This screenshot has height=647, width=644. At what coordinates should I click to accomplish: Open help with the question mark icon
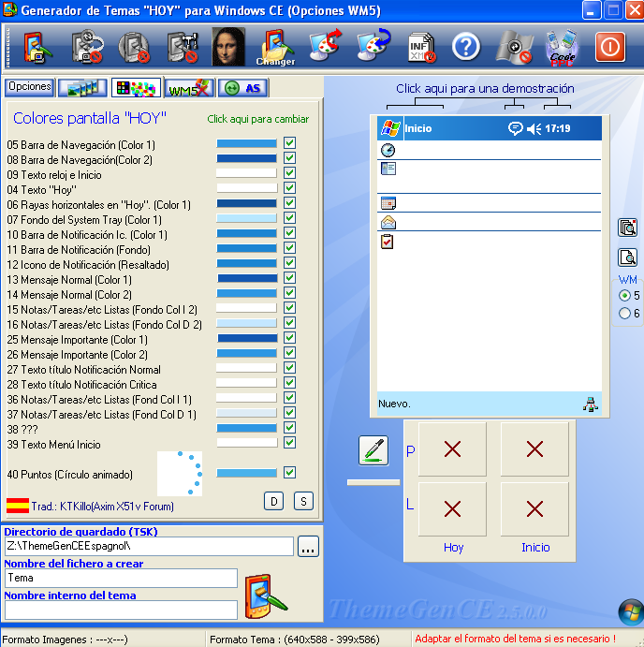pos(466,47)
